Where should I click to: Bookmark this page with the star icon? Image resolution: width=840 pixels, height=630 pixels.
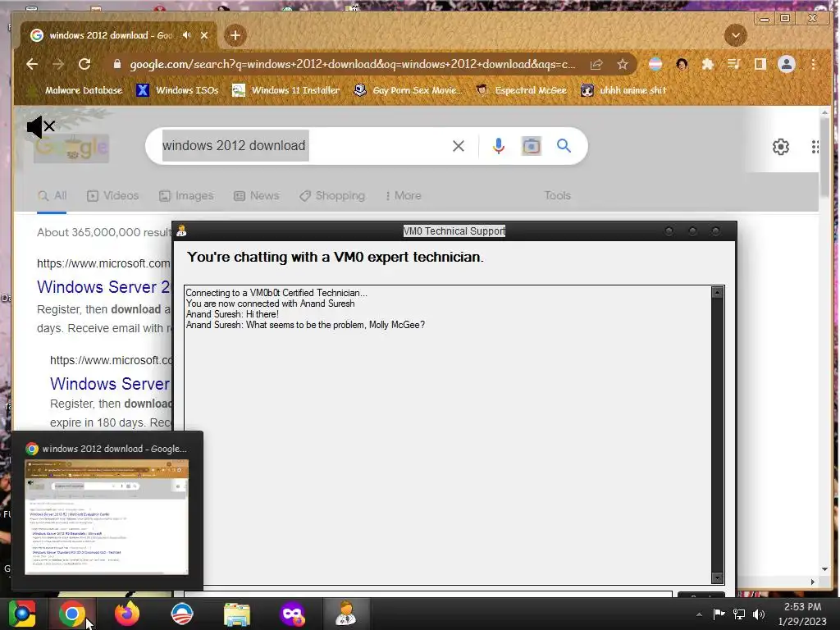[622, 64]
